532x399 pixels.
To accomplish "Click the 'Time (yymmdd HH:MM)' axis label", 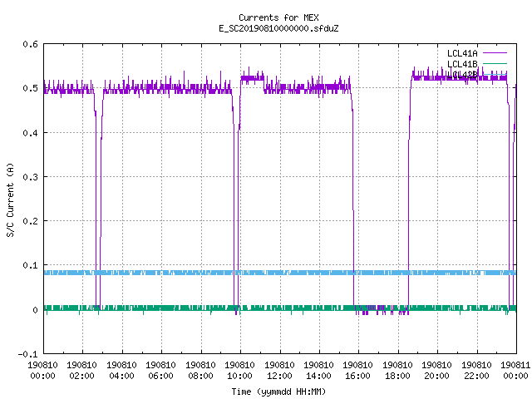I will click(x=278, y=392).
